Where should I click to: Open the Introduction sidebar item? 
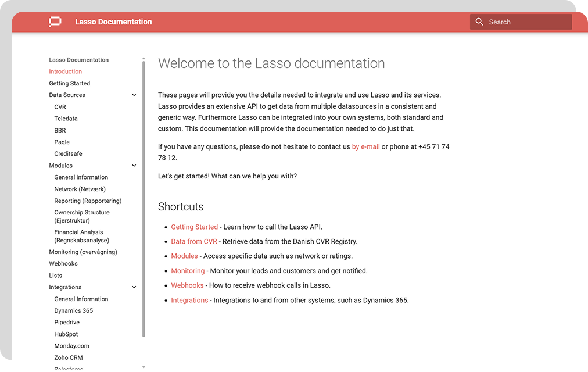tap(66, 71)
